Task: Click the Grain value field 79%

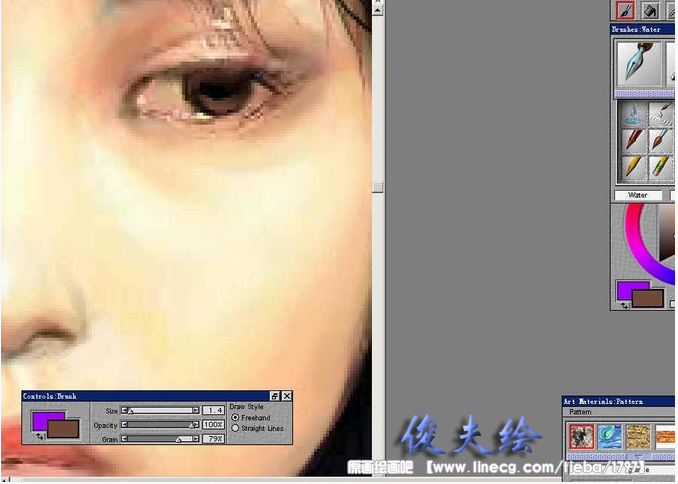Action: (x=214, y=439)
